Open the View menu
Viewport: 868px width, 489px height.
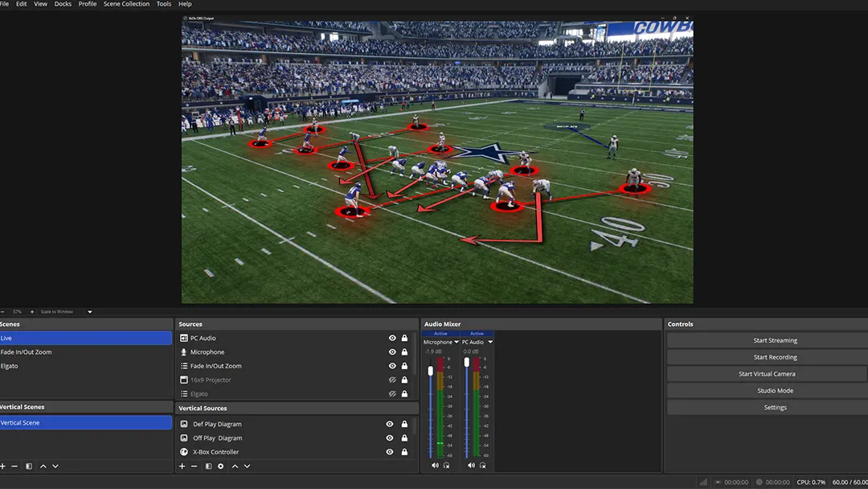coord(40,4)
